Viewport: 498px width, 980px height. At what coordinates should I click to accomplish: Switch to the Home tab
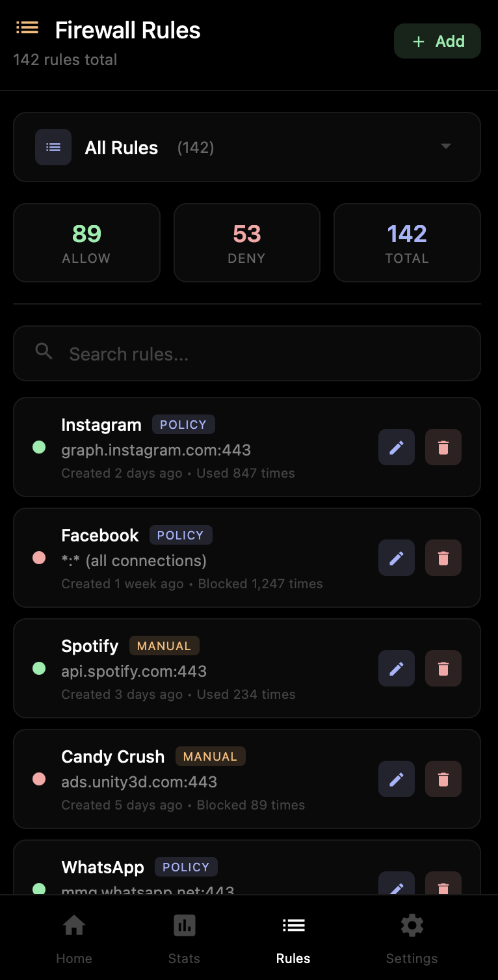pyautogui.click(x=74, y=938)
